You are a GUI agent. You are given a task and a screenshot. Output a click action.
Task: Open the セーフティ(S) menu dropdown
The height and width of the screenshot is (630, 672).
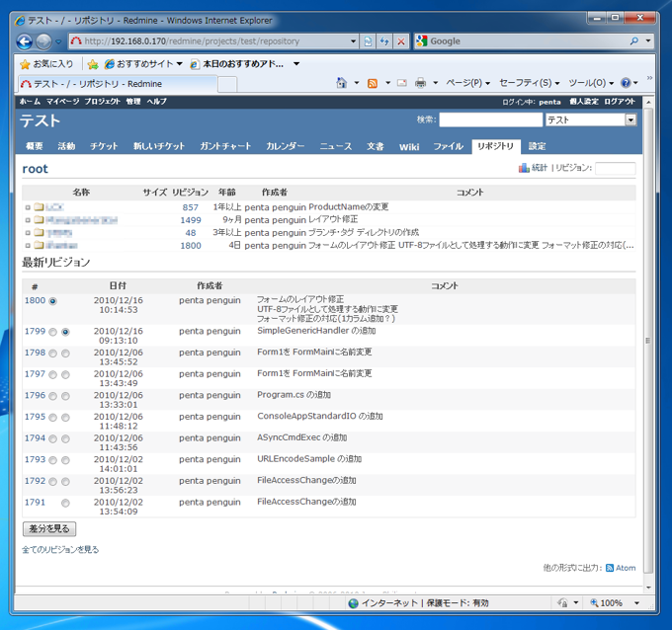pyautogui.click(x=530, y=83)
